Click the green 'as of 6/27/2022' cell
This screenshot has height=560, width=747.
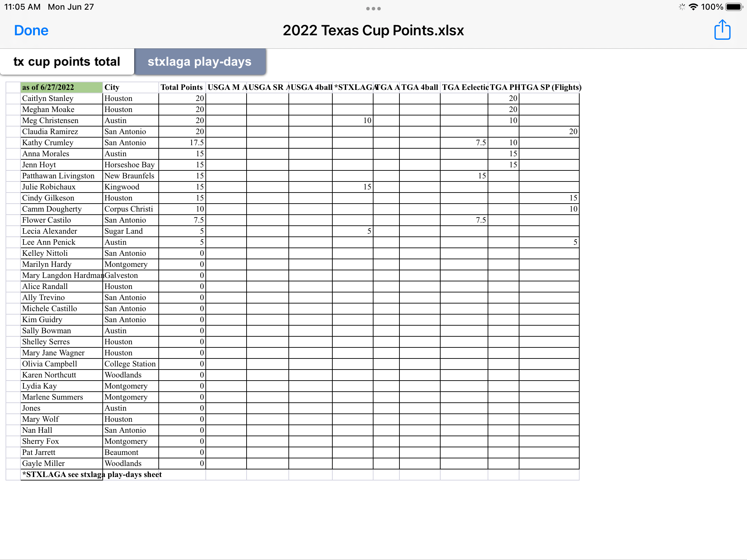point(61,87)
